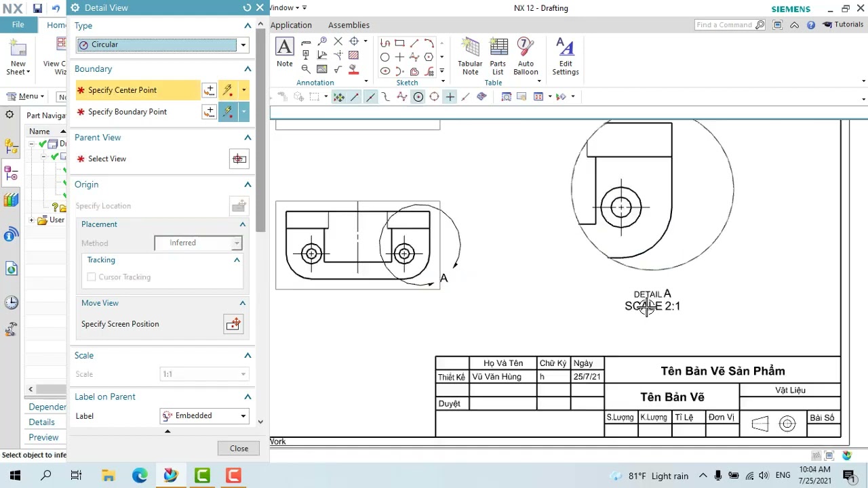This screenshot has height=488, width=868.
Task: Switch to the Application tab
Action: (x=291, y=25)
